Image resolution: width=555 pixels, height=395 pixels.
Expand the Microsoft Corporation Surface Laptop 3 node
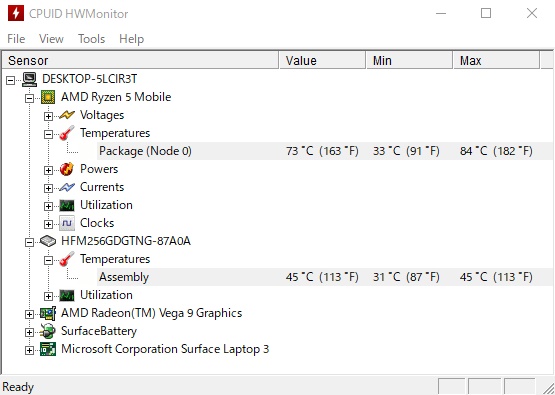coord(29,350)
